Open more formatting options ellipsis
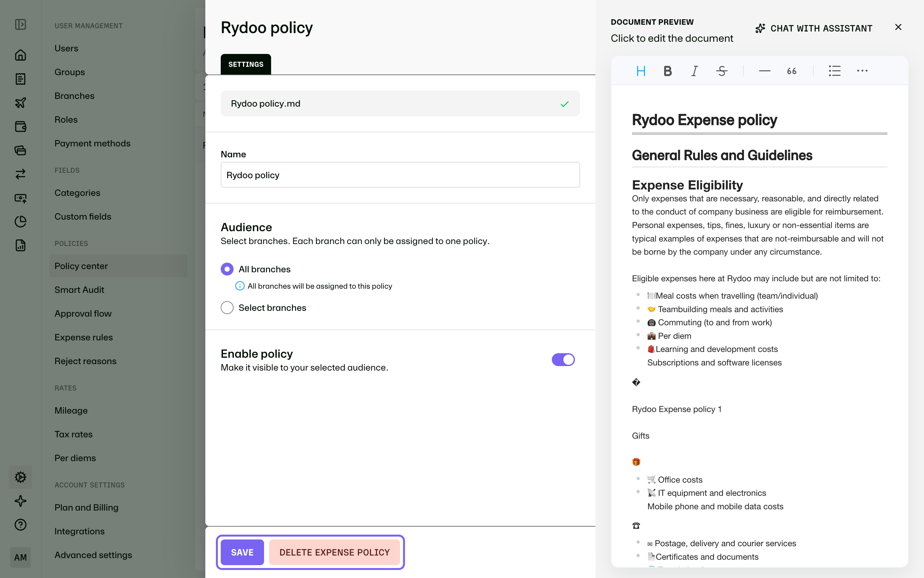This screenshot has height=578, width=924. [862, 71]
